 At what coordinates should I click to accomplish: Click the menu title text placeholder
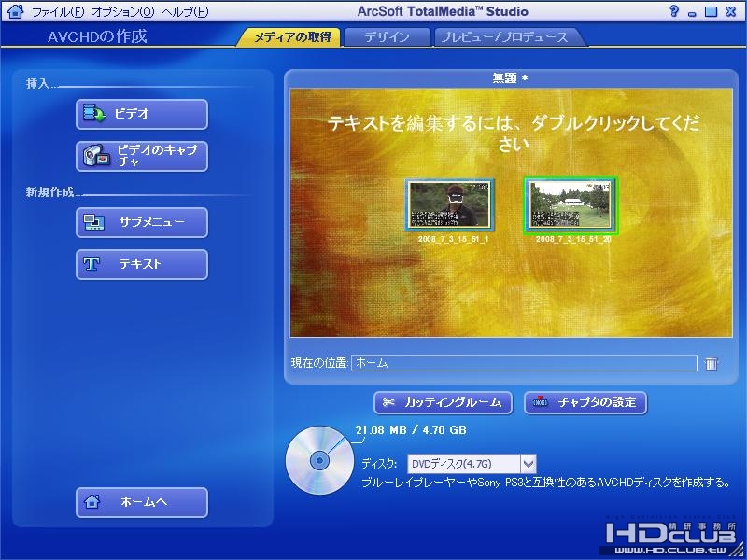point(513,133)
